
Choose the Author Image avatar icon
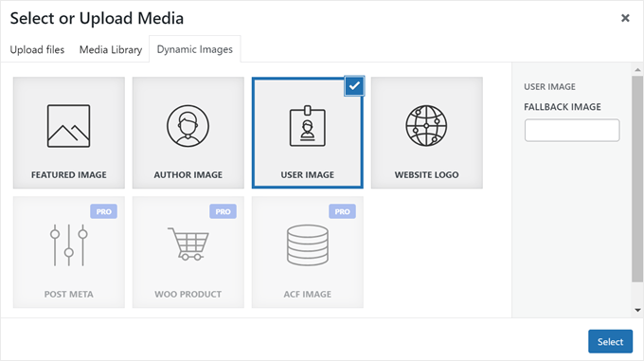point(188,126)
